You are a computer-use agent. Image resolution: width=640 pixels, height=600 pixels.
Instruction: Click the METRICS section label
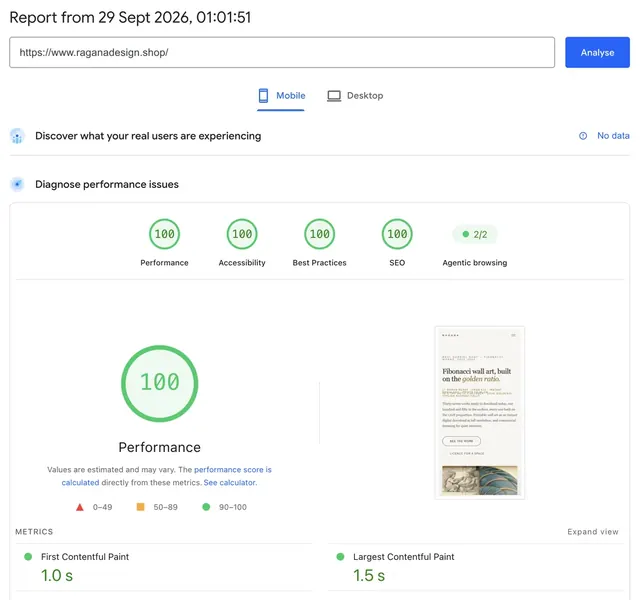34,531
